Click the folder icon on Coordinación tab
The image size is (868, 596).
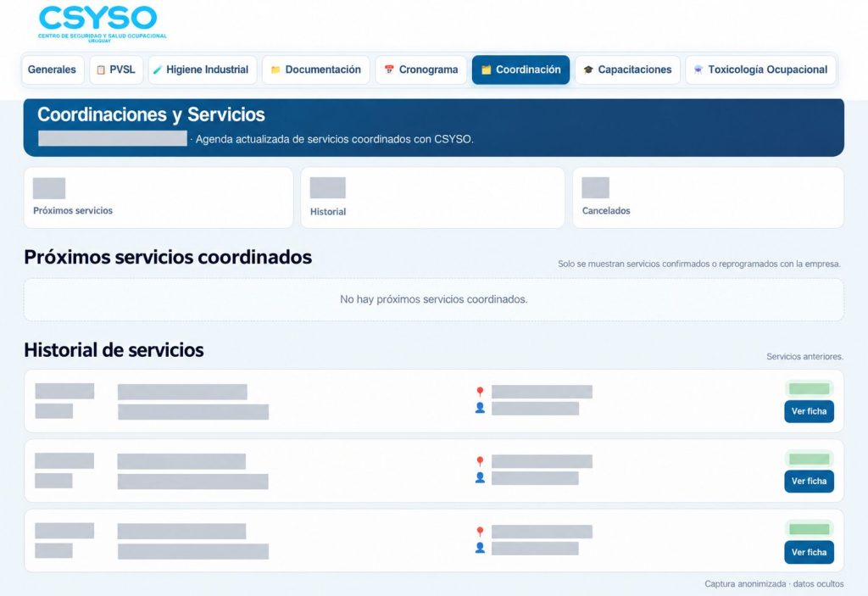(x=486, y=70)
